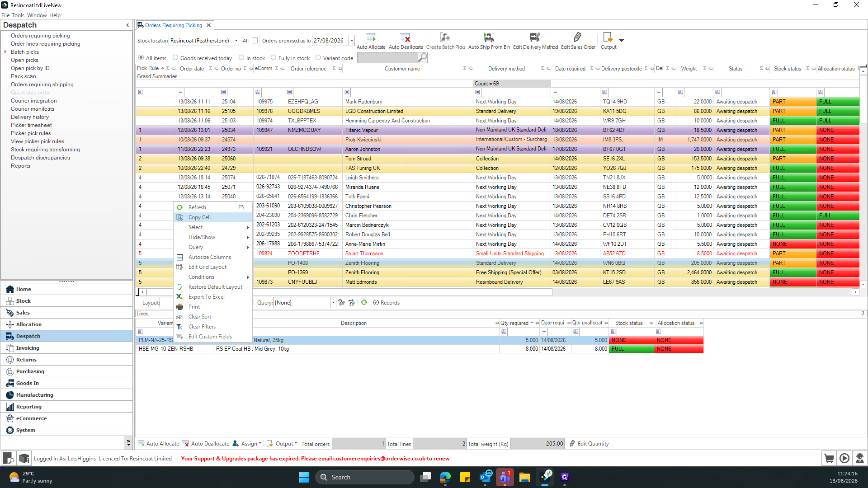Click the play circle icon in the status bar

click(x=844, y=458)
